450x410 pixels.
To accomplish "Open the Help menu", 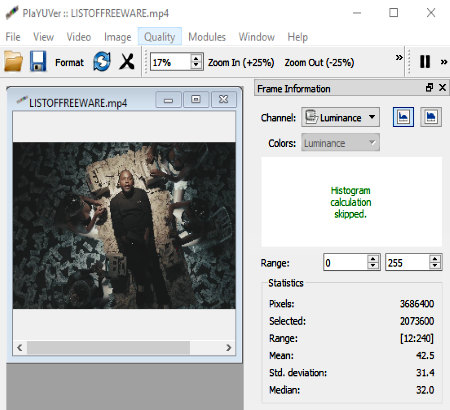I will (x=298, y=37).
